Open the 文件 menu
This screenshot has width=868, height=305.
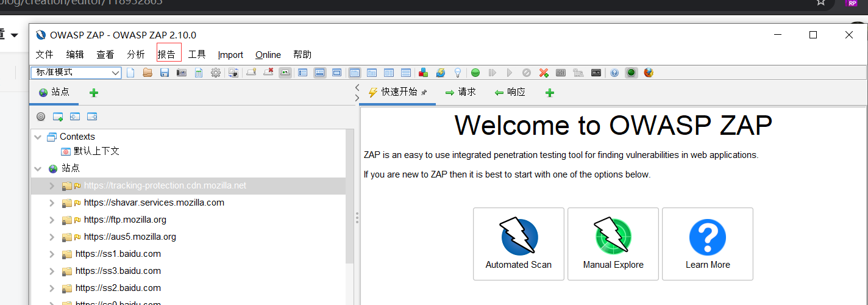pyautogui.click(x=44, y=54)
